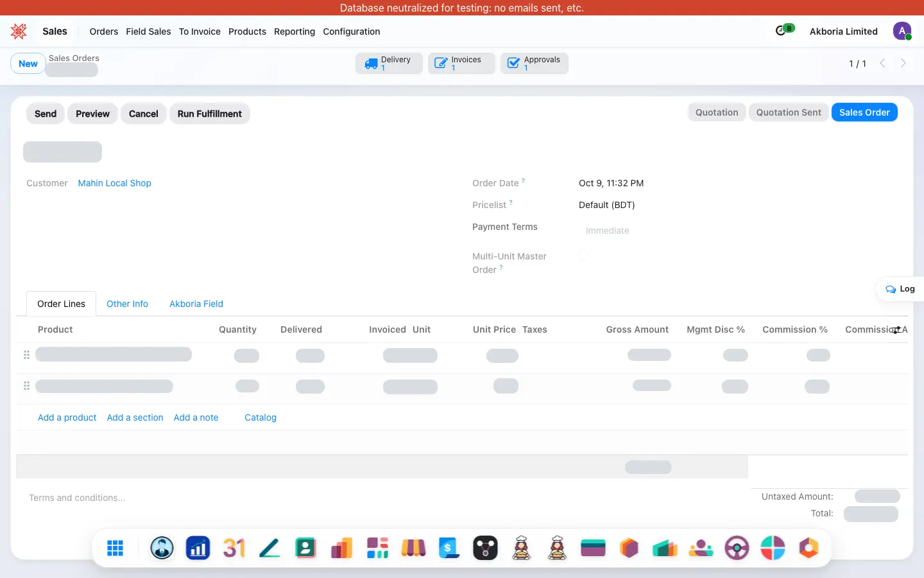Open the To Invoice menu
This screenshot has width=924, height=578.
tap(200, 31)
